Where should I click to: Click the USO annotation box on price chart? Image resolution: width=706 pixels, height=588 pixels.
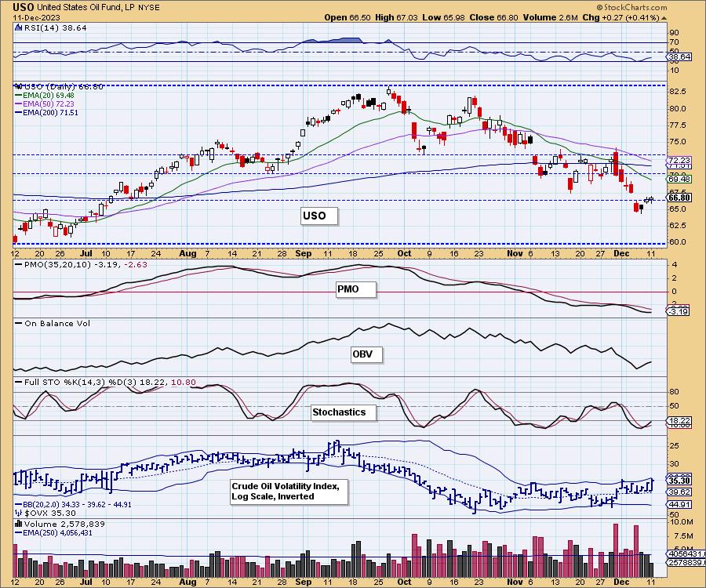point(318,216)
